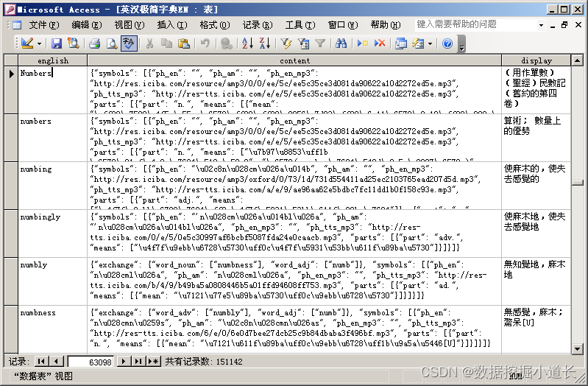Open the 记录(R) menu
588x386 pixels.
[258, 25]
